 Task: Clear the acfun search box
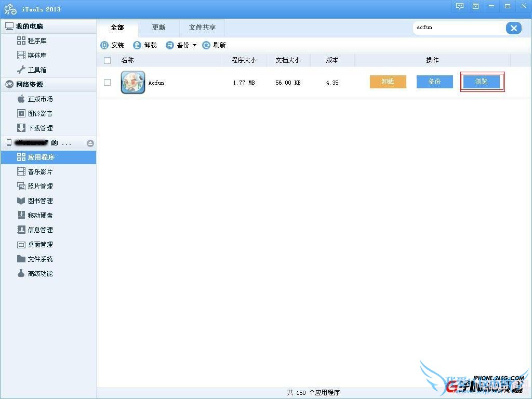pos(514,28)
